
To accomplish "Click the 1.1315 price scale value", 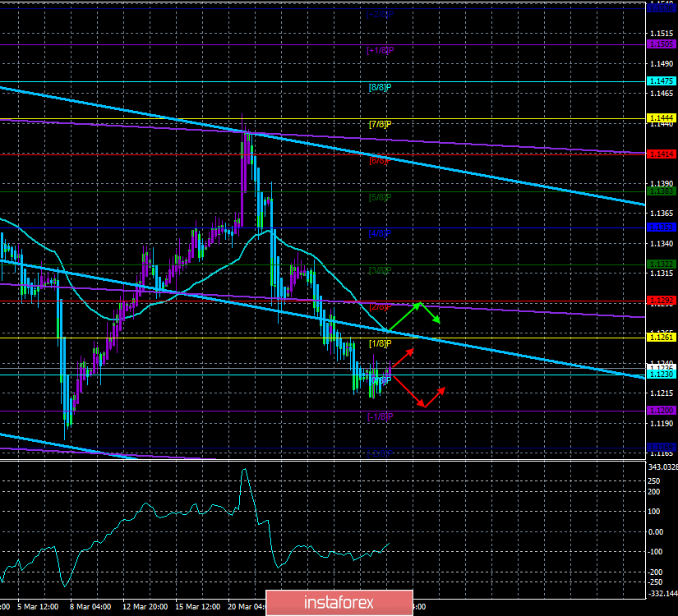I will (x=662, y=274).
